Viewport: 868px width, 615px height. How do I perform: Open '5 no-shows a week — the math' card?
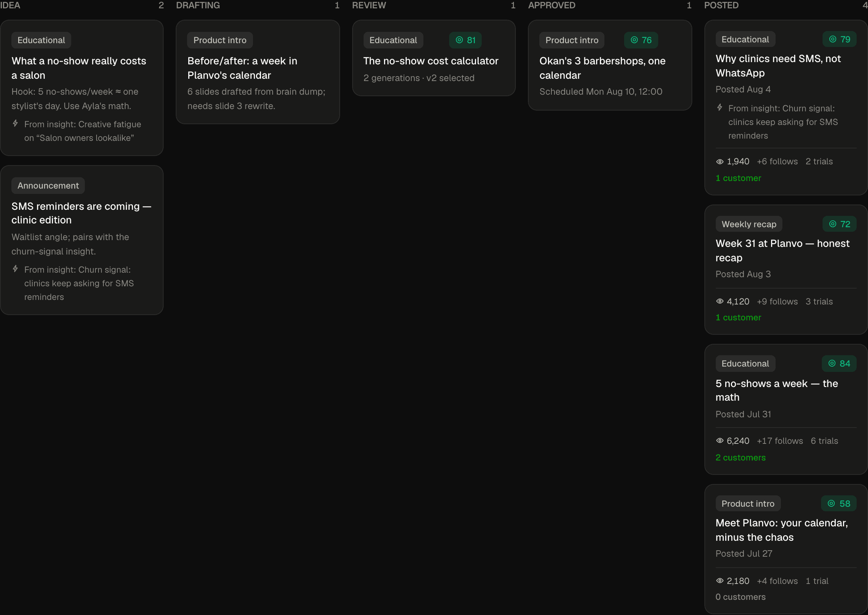tap(786, 409)
